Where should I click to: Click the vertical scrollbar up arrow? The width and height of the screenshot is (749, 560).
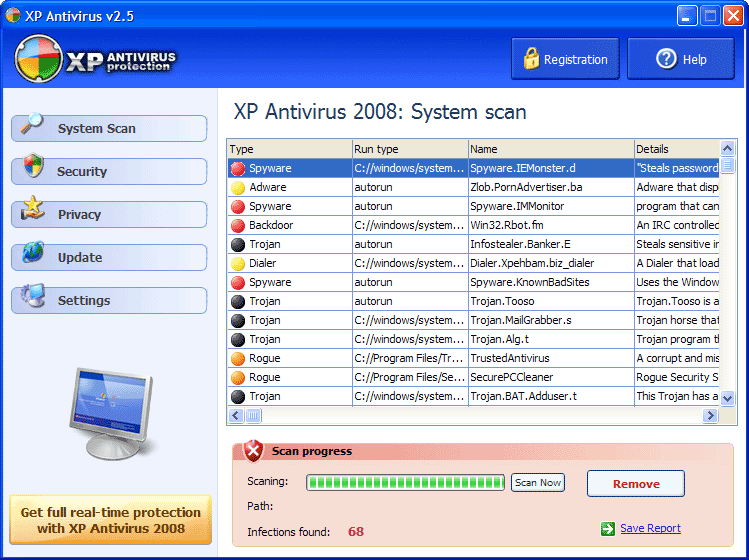tap(728, 149)
